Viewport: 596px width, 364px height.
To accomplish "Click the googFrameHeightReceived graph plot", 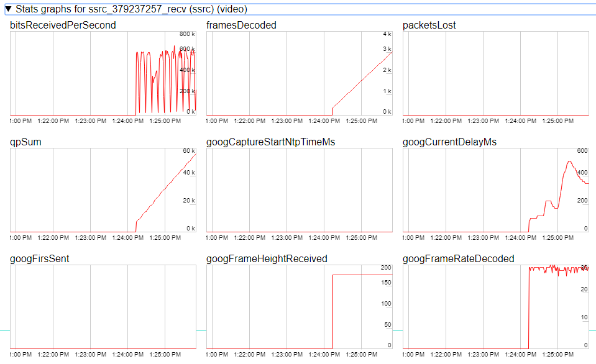I will point(299,307).
